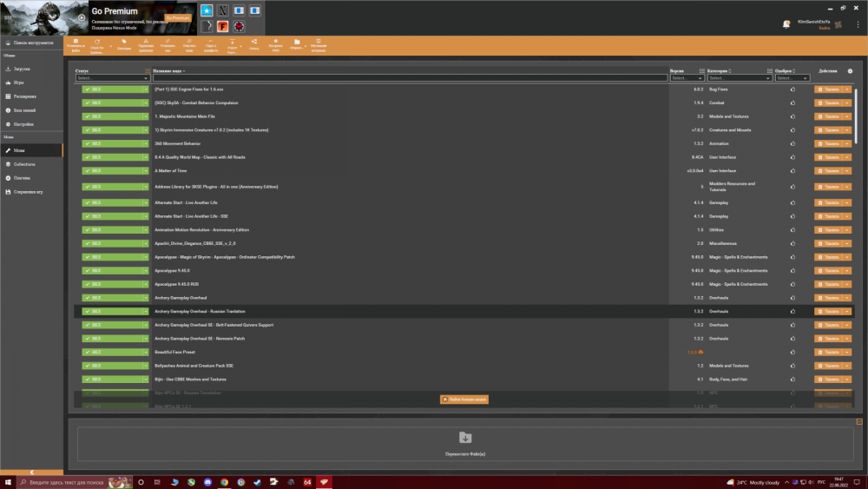This screenshot has height=489, width=868.
Task: Click the Import From toolbar icon
Action: [232, 45]
